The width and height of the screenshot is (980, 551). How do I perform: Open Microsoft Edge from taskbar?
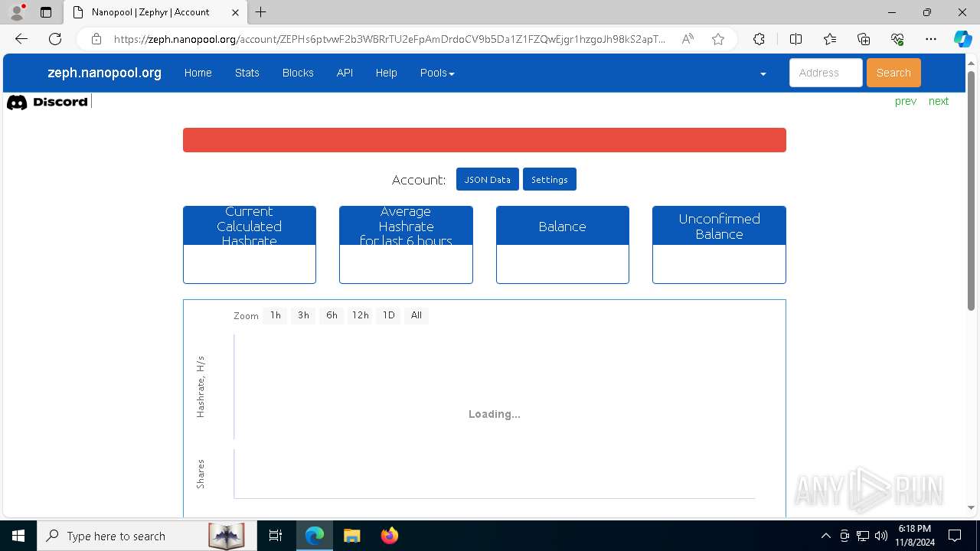pyautogui.click(x=315, y=536)
